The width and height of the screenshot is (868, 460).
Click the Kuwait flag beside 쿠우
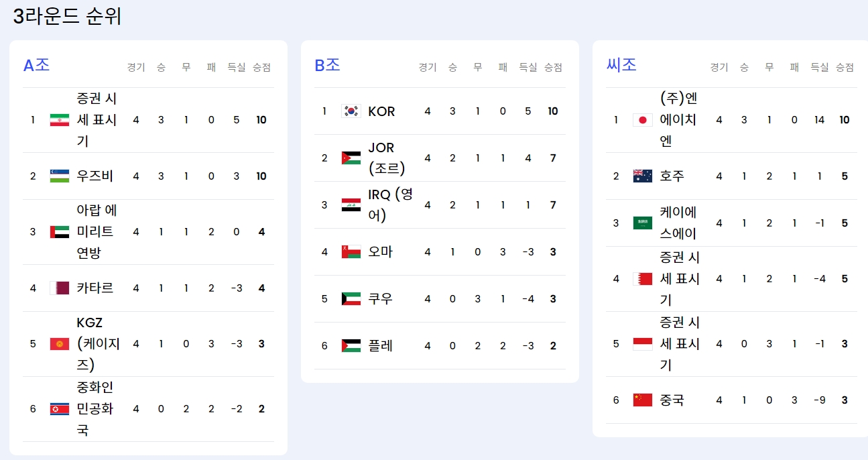[x=351, y=299]
